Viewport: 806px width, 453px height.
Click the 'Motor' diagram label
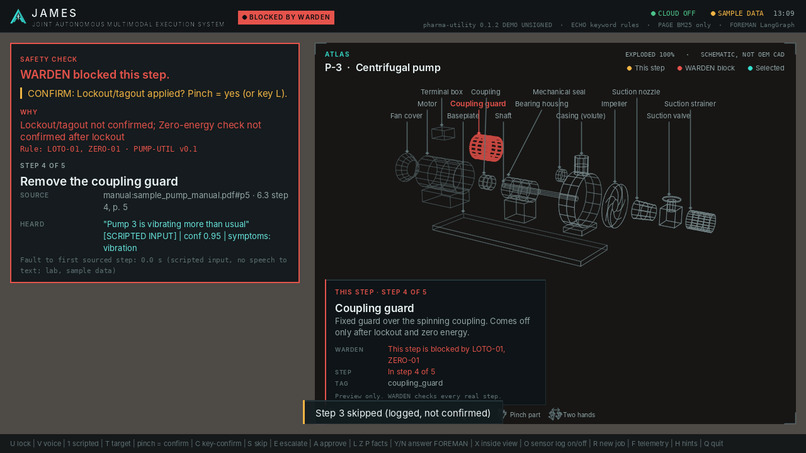(x=427, y=104)
